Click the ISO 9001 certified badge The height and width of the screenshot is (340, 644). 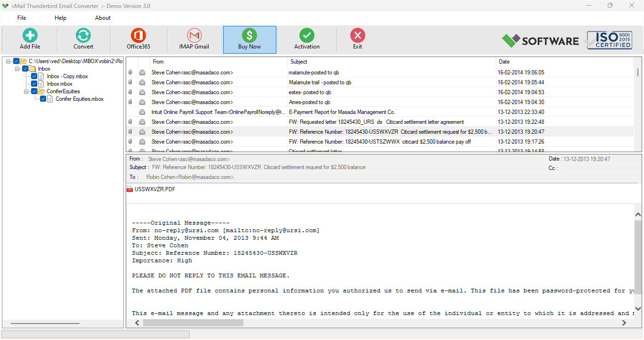[x=609, y=40]
